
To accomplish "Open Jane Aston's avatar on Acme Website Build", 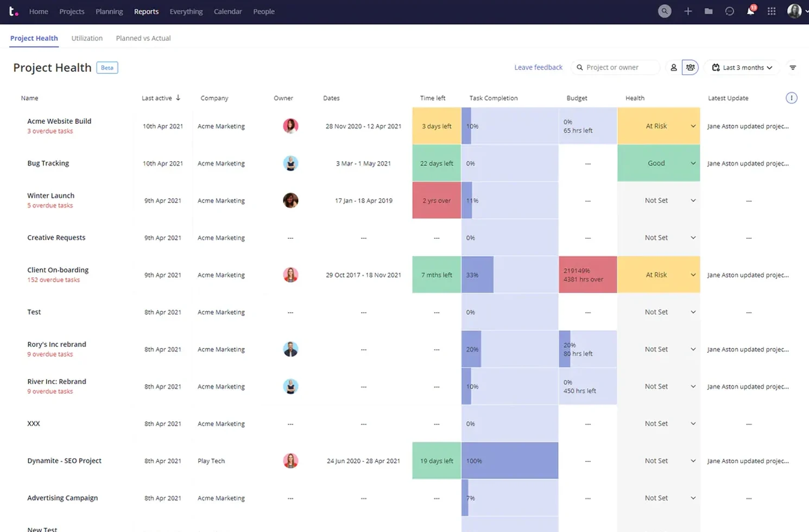I will (x=291, y=125).
